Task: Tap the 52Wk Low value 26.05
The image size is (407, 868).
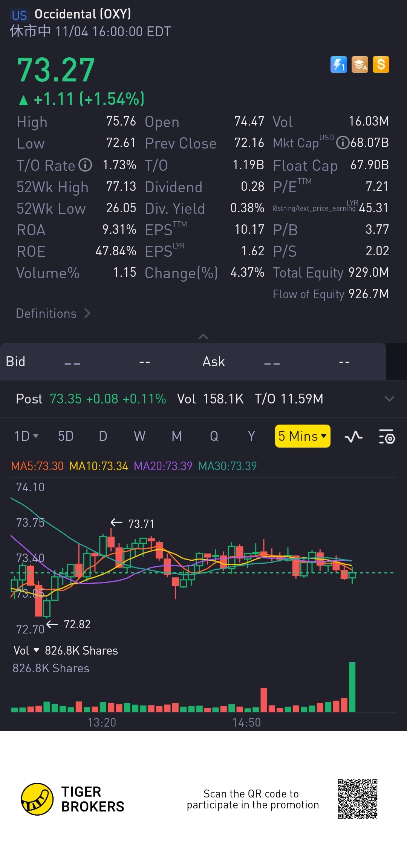Action: point(121,208)
